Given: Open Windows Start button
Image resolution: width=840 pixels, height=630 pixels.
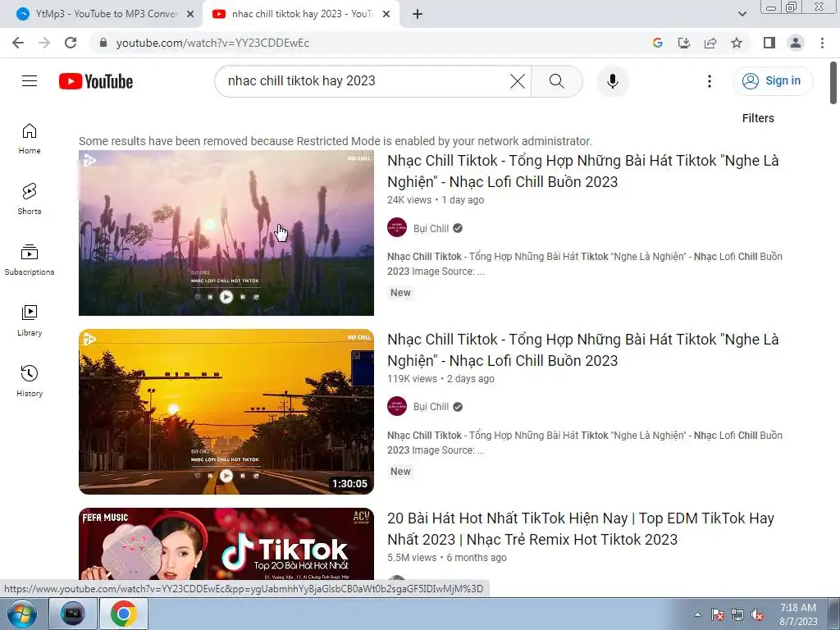Looking at the screenshot, I should click(21, 614).
